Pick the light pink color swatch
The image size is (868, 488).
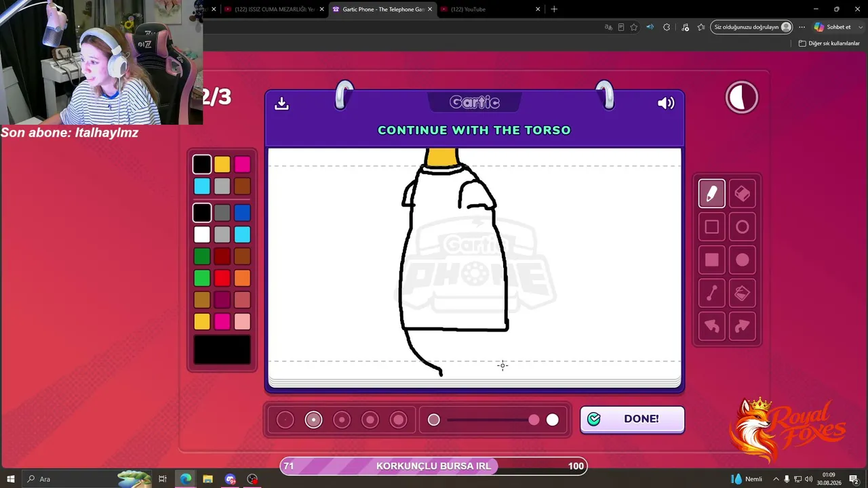click(x=243, y=321)
